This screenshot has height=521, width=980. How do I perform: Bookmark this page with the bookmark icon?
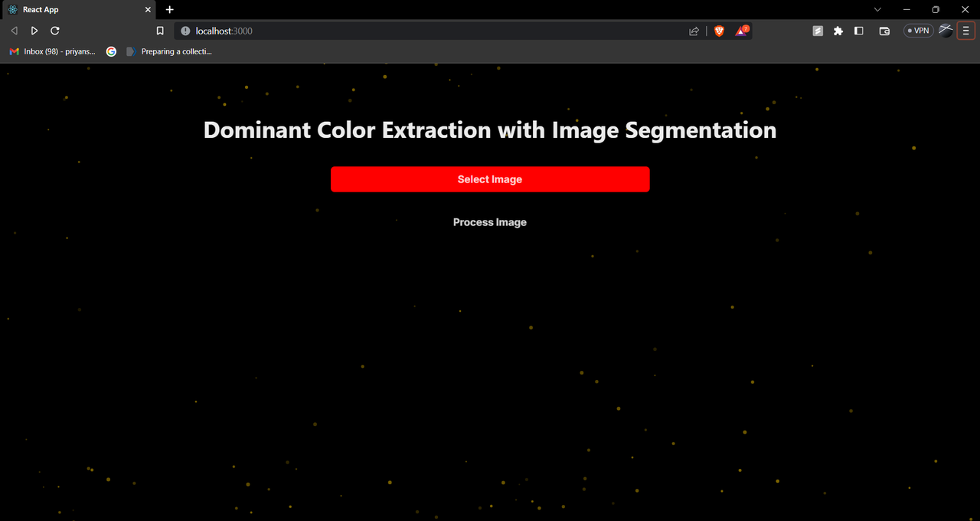click(x=160, y=31)
